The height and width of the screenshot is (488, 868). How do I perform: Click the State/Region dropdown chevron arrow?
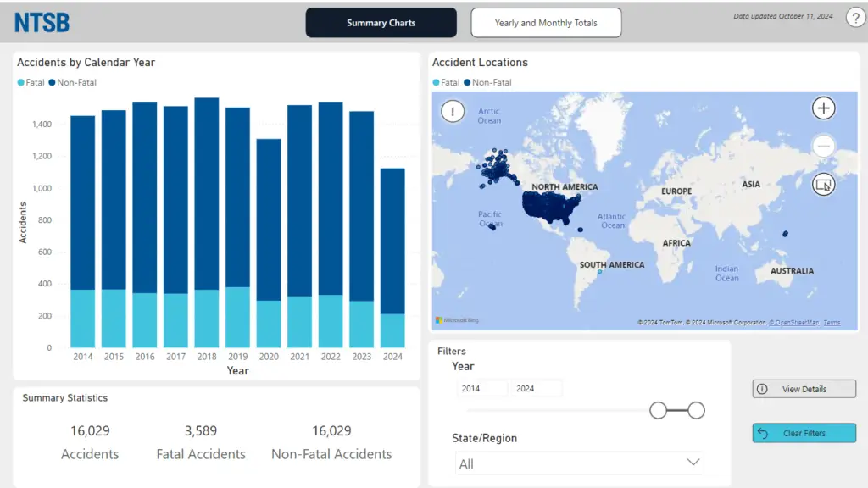pos(693,462)
